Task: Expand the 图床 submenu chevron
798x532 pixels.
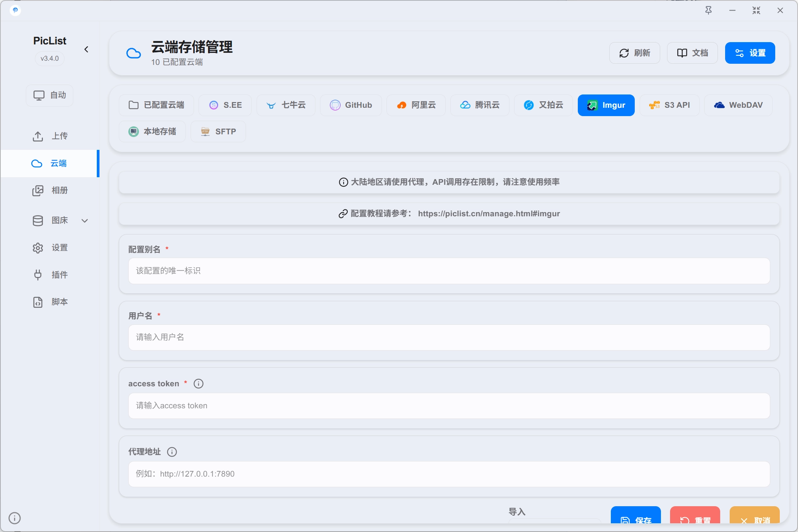Action: [x=85, y=220]
